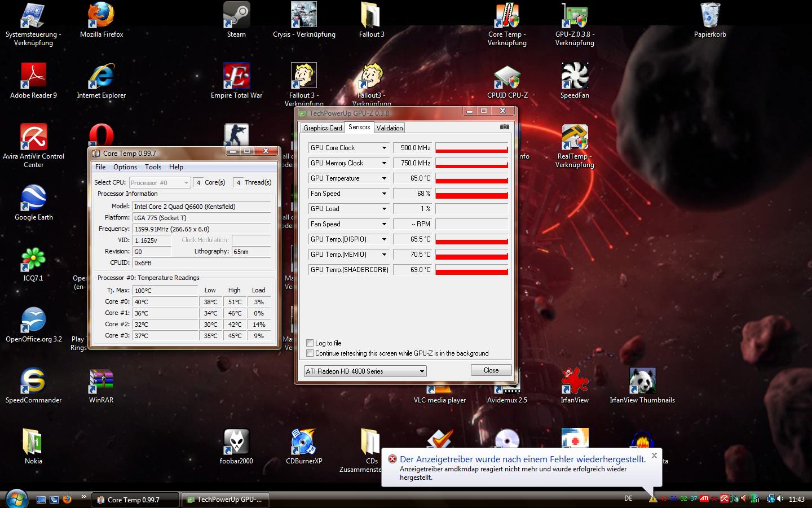Image resolution: width=812 pixels, height=508 pixels.
Task: Click the DE language indicator
Action: point(628,498)
